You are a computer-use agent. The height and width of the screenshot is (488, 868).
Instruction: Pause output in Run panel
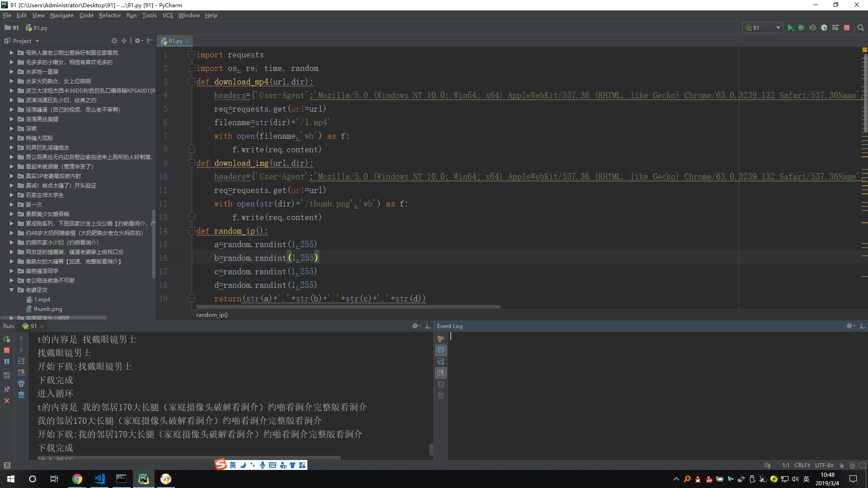click(x=7, y=361)
